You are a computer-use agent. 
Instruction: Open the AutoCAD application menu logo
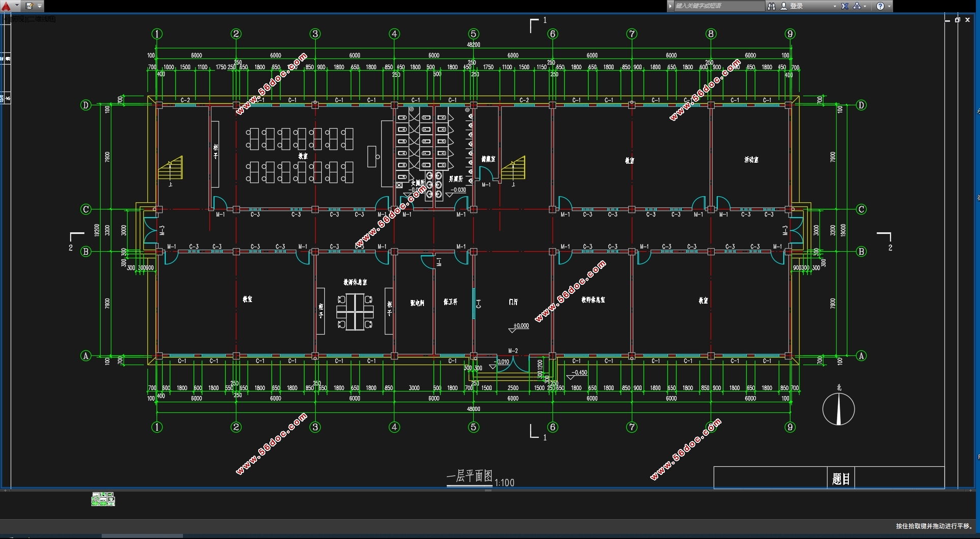[6, 6]
